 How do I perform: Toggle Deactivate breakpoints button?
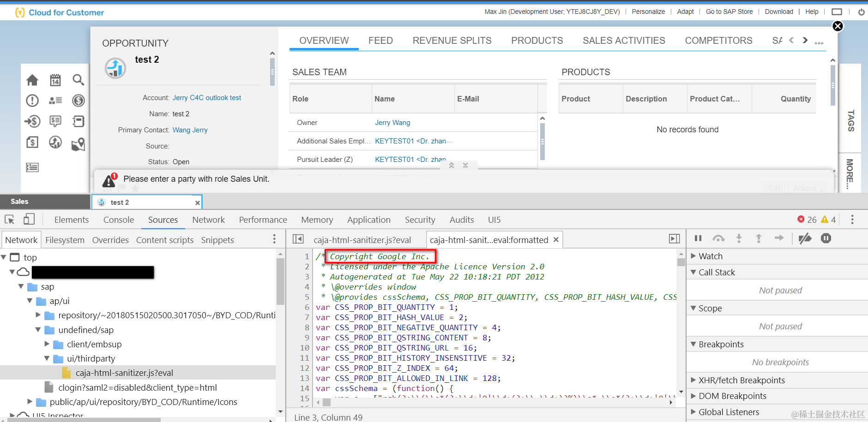(x=805, y=238)
